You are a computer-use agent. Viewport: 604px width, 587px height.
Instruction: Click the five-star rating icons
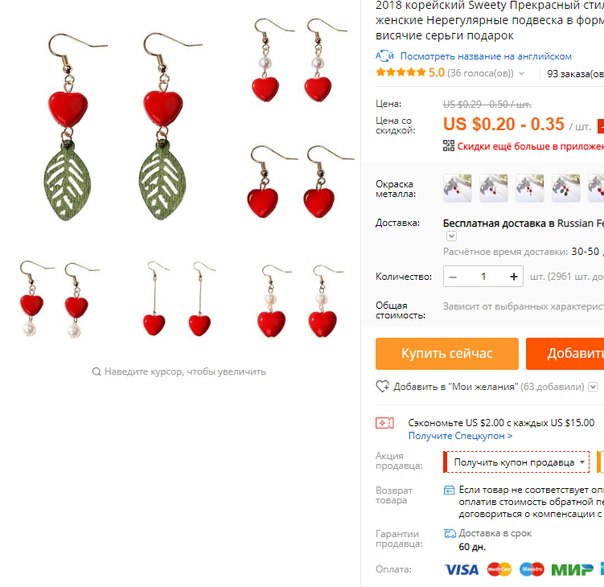(x=401, y=72)
